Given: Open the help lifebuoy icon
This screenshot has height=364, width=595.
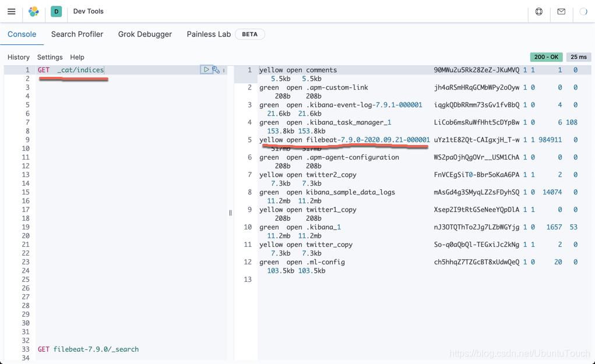Looking at the screenshot, I should (539, 12).
